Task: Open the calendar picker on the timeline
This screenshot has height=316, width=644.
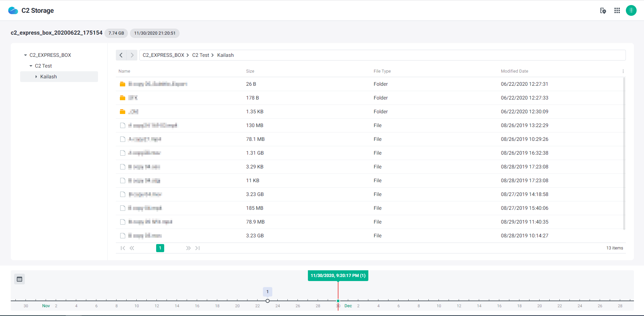Action: click(x=19, y=279)
